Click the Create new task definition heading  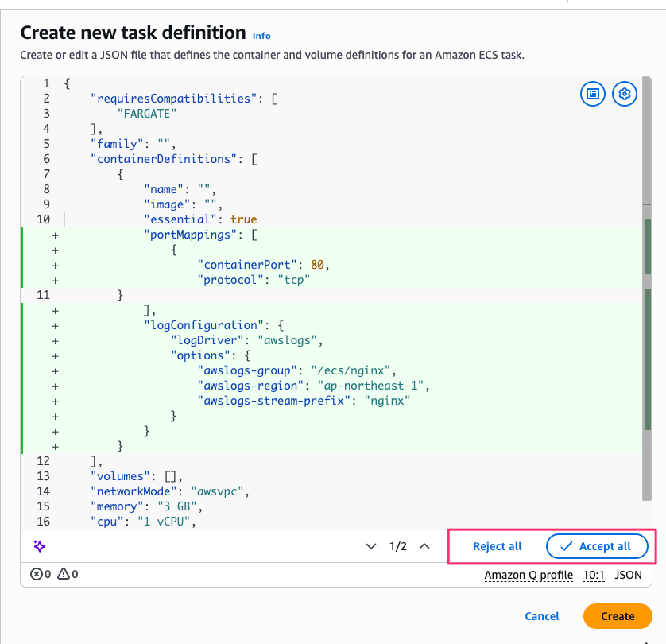133,33
